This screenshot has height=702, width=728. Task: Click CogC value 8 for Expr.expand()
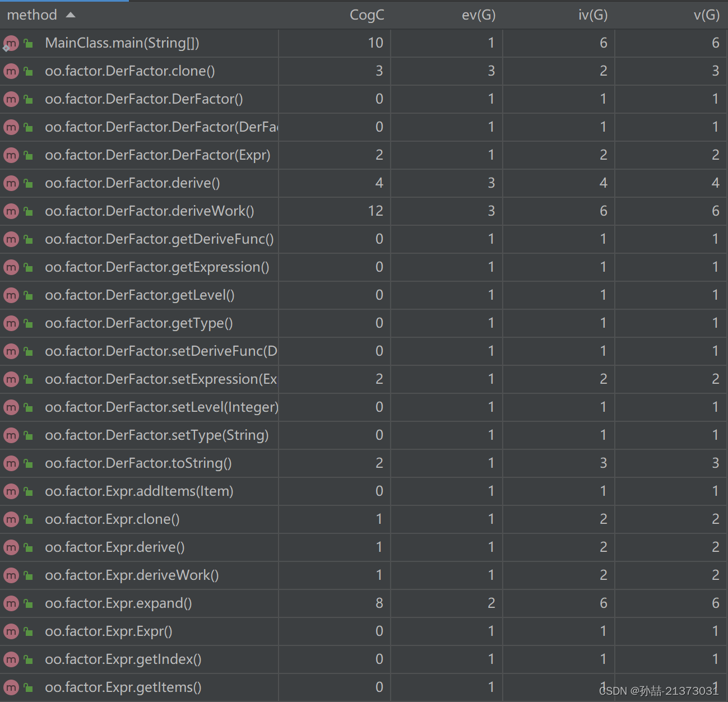[379, 603]
